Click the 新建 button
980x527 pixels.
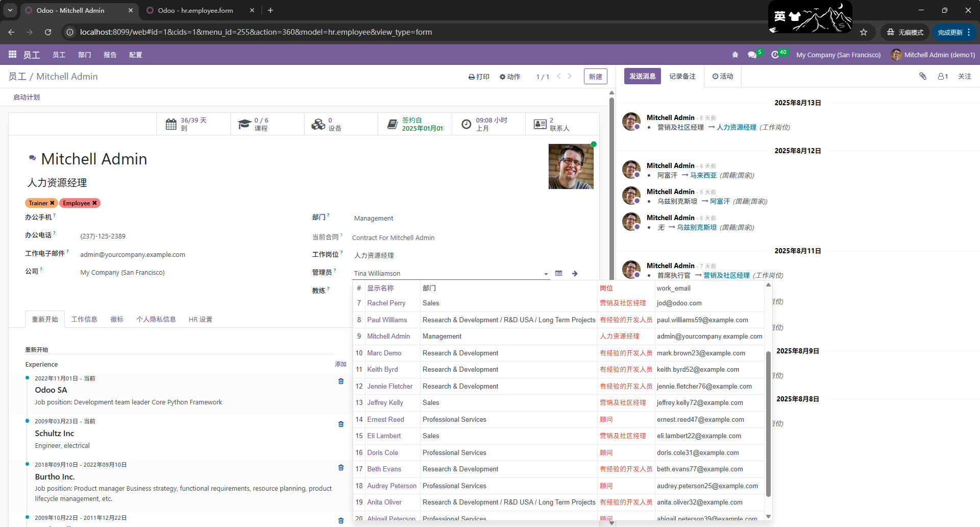pyautogui.click(x=595, y=77)
